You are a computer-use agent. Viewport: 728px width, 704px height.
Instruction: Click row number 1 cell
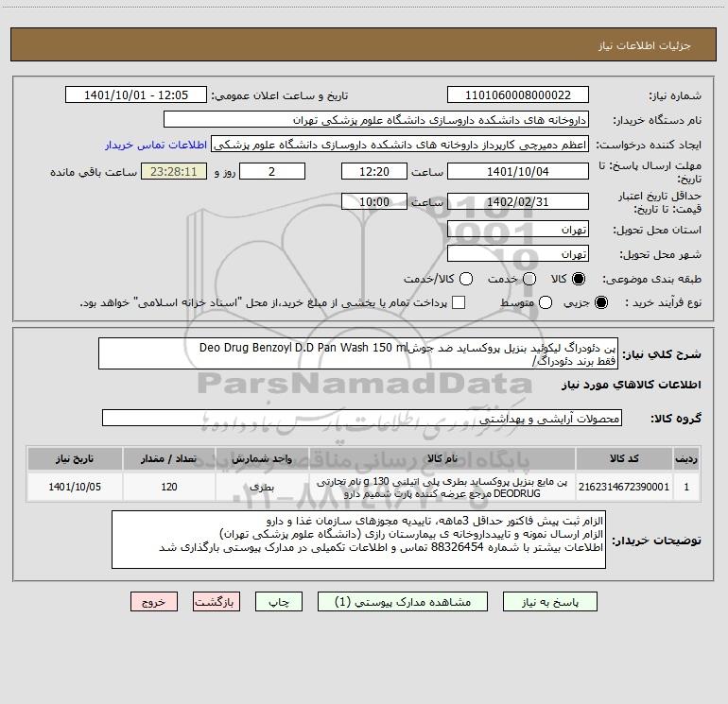click(x=686, y=487)
